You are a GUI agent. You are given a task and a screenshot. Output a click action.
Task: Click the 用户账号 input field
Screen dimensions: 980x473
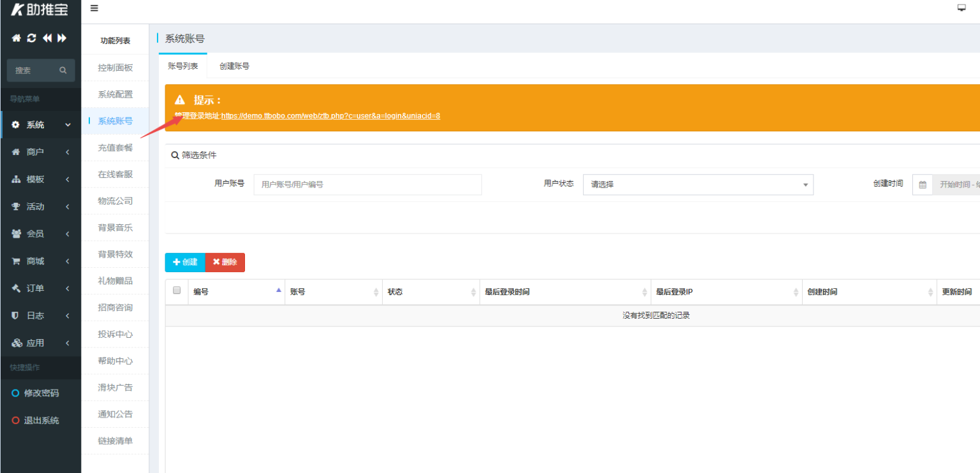(x=368, y=184)
